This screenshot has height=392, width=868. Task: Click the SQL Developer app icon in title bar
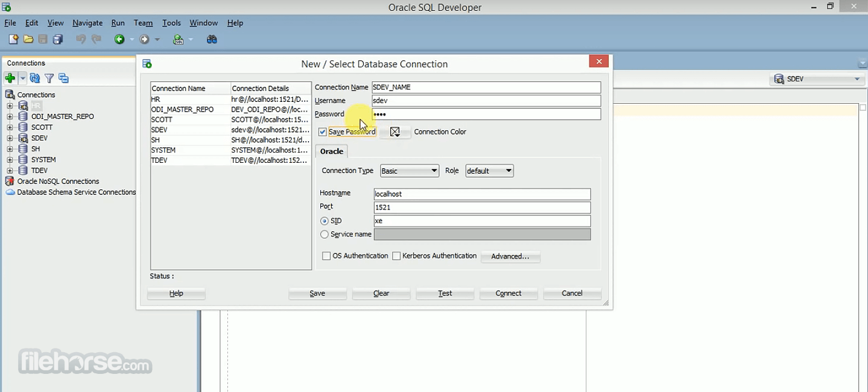[7, 7]
